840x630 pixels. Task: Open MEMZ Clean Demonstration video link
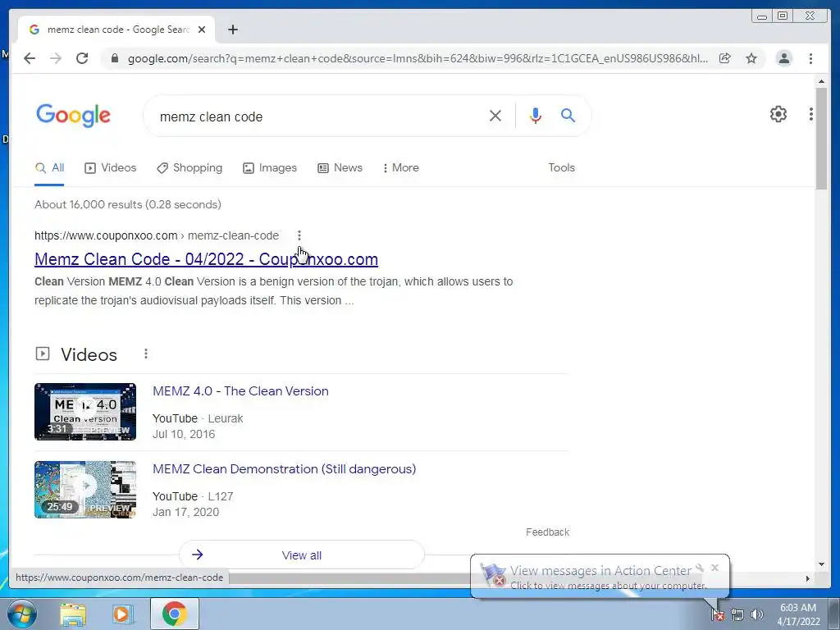[285, 469]
